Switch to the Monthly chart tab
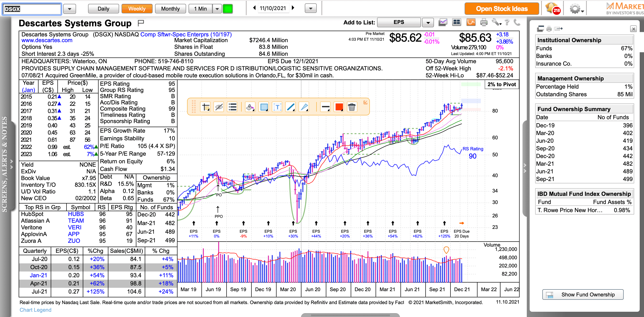Viewport: 644px width, 317px height. pyautogui.click(x=170, y=9)
